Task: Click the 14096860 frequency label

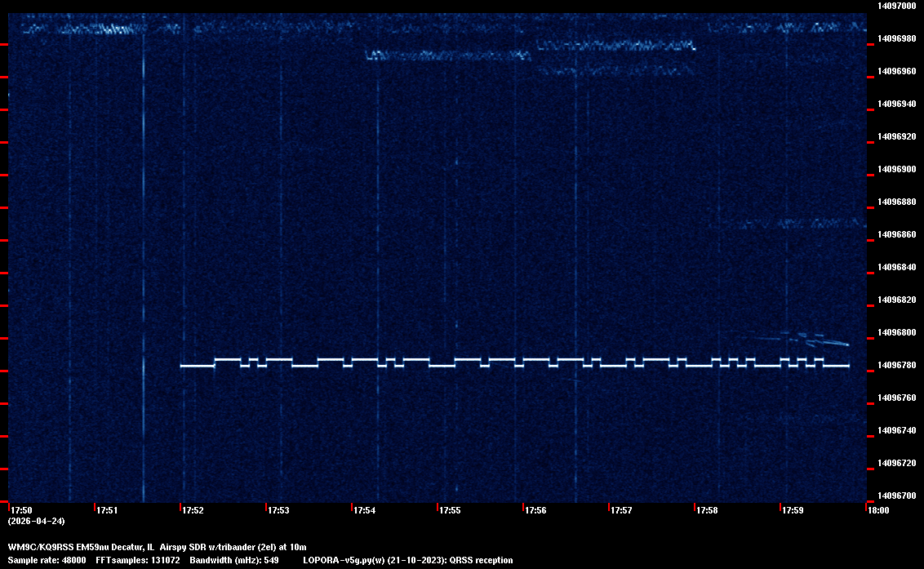Action: pyautogui.click(x=897, y=234)
